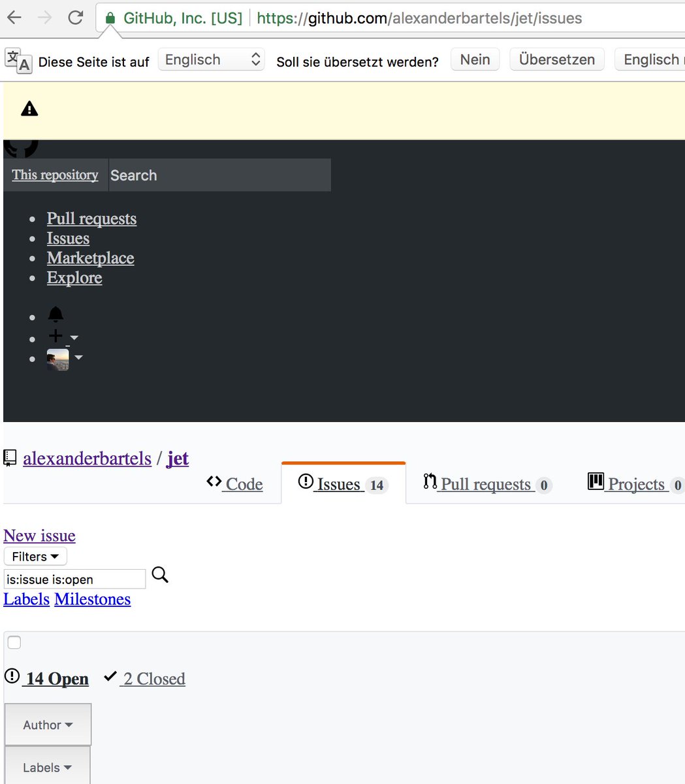Show the 14 Open issues
The width and height of the screenshot is (685, 784).
tap(46, 678)
